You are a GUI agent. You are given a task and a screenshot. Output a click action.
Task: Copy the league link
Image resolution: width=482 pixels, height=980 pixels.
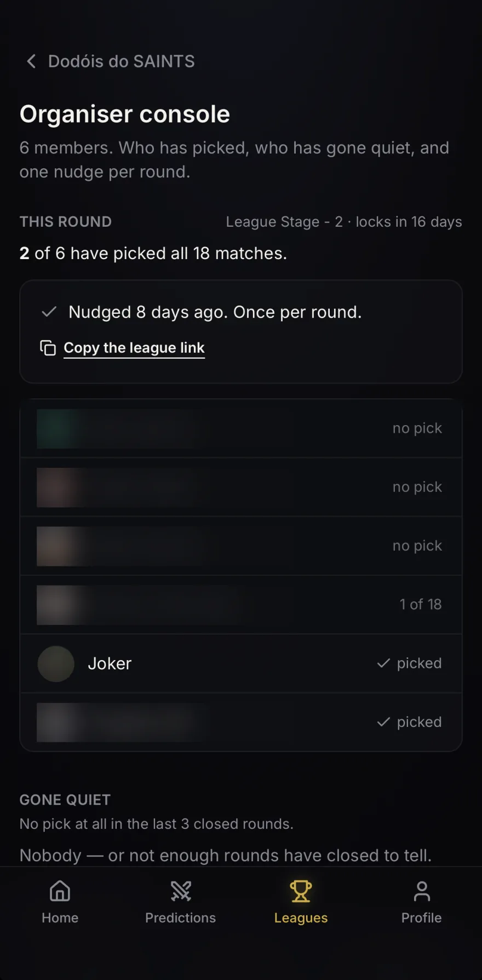tap(134, 348)
